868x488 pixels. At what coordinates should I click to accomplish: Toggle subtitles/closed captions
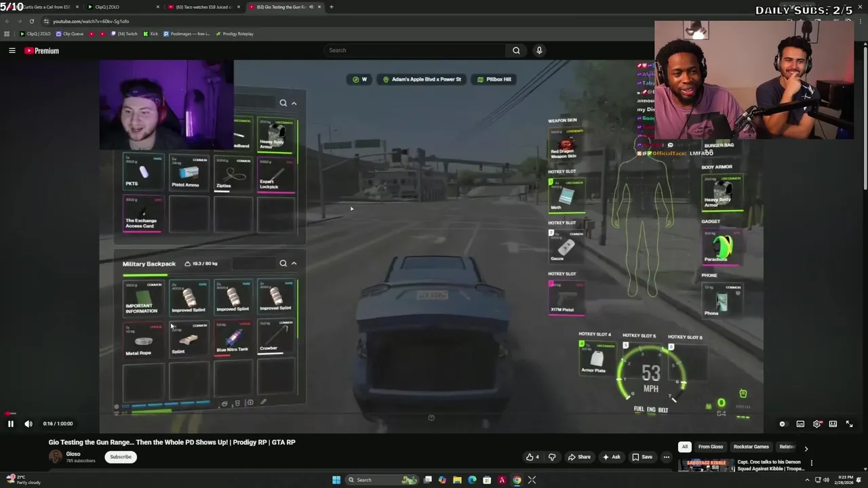[x=800, y=424]
